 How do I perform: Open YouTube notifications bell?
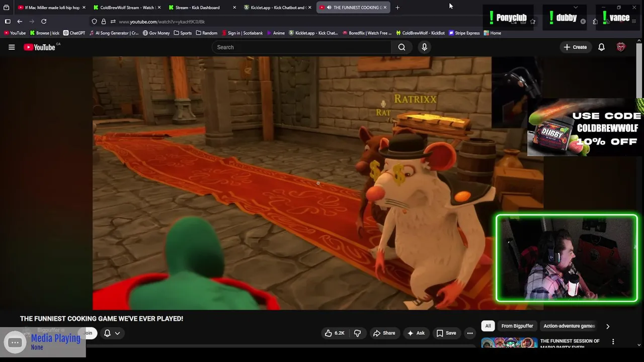click(601, 47)
